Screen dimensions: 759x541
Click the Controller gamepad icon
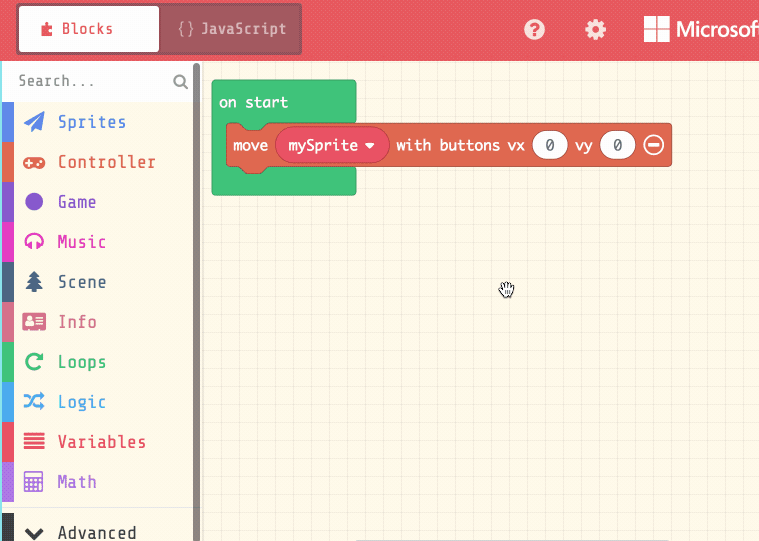point(34,163)
